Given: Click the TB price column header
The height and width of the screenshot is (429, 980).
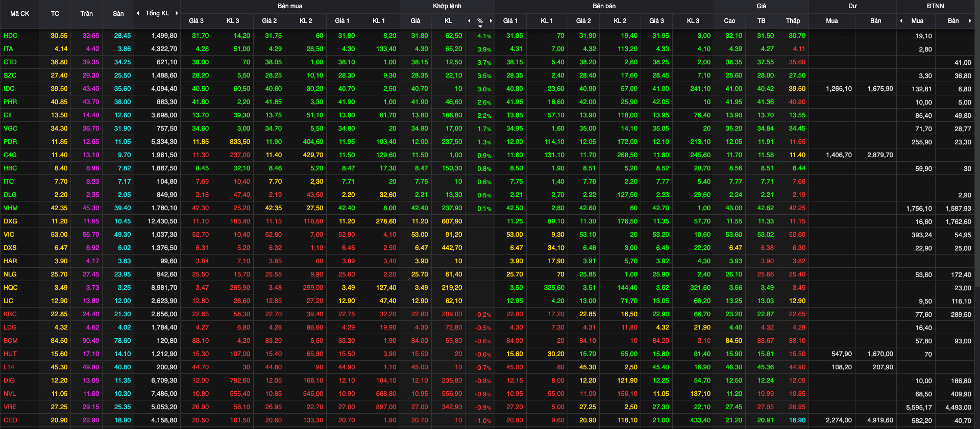Looking at the screenshot, I should (x=761, y=21).
